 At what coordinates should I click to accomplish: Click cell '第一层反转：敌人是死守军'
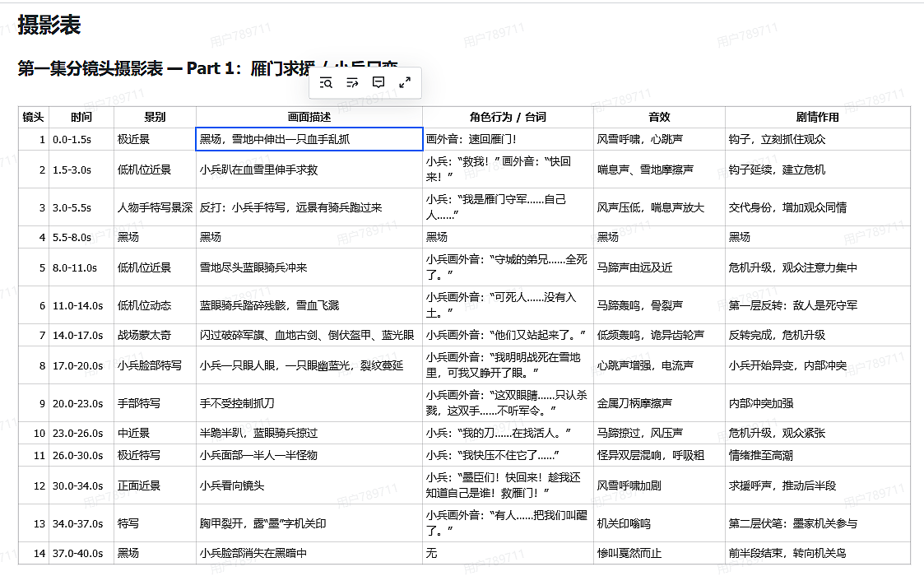click(x=817, y=305)
